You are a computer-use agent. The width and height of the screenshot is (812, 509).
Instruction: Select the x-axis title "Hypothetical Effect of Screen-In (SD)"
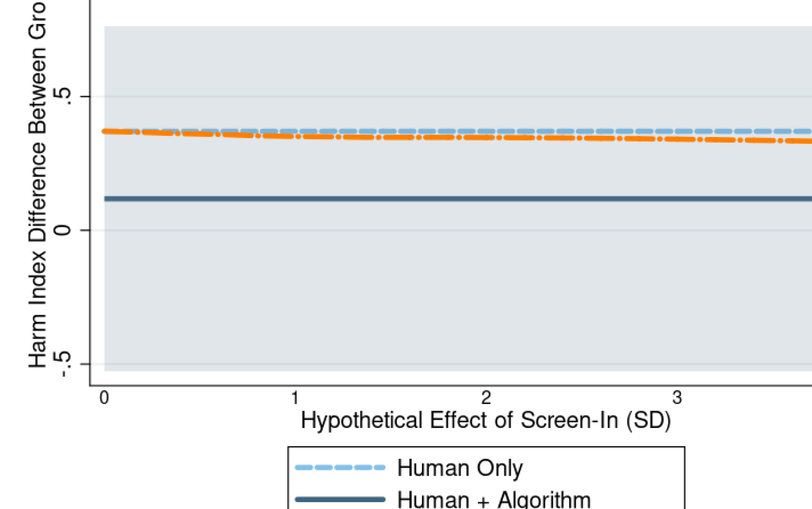(486, 421)
